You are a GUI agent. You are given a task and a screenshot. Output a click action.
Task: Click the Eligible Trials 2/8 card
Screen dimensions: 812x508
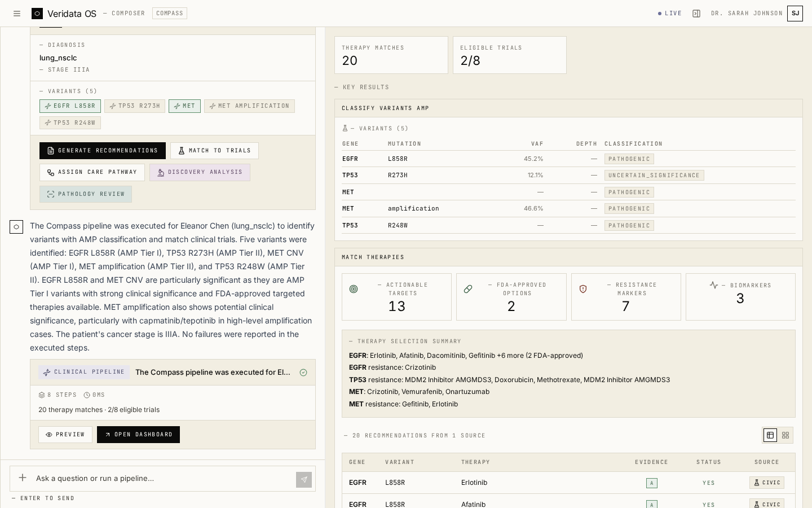pyautogui.click(x=510, y=55)
